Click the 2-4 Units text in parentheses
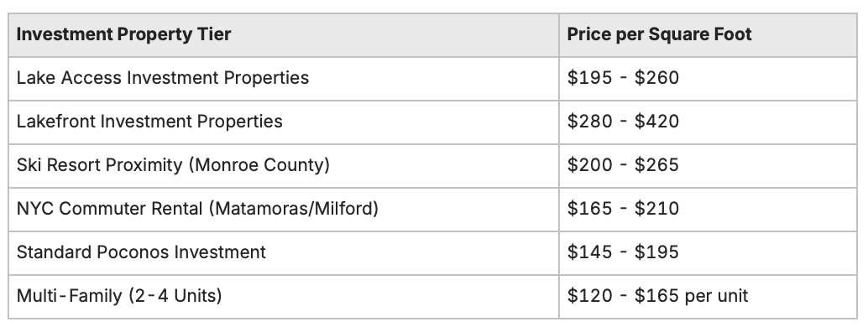 coord(175,296)
